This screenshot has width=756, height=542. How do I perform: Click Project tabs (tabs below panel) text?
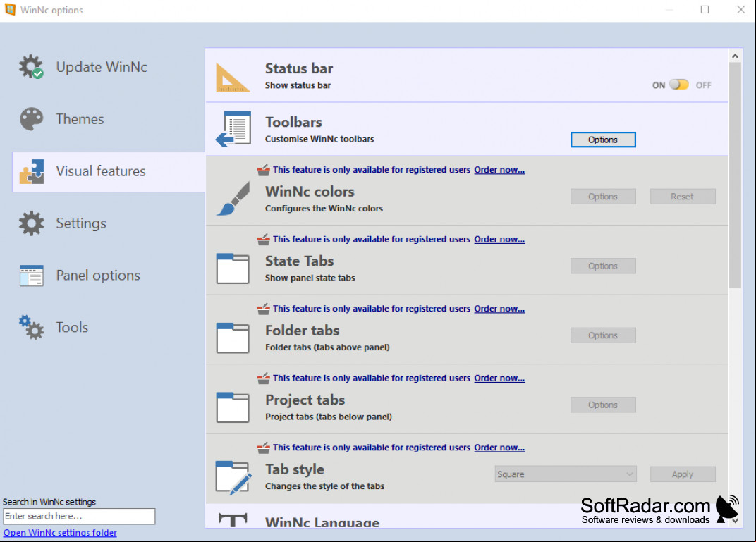tap(329, 417)
